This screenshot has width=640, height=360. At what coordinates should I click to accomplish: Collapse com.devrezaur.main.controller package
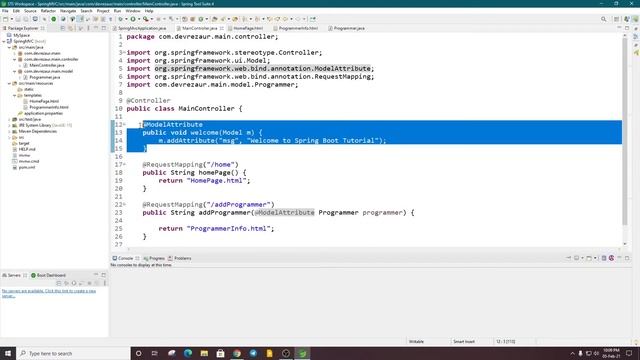pyautogui.click(x=15, y=59)
